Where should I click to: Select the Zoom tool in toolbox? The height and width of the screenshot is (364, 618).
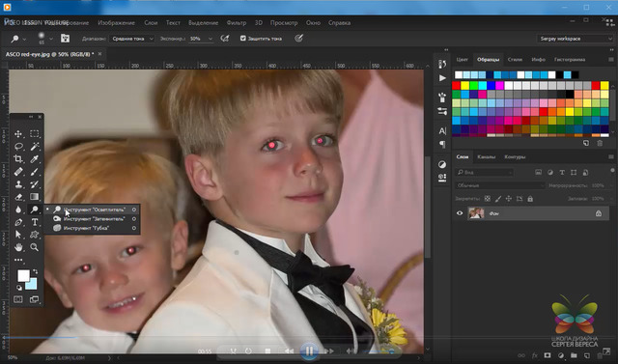(35, 247)
